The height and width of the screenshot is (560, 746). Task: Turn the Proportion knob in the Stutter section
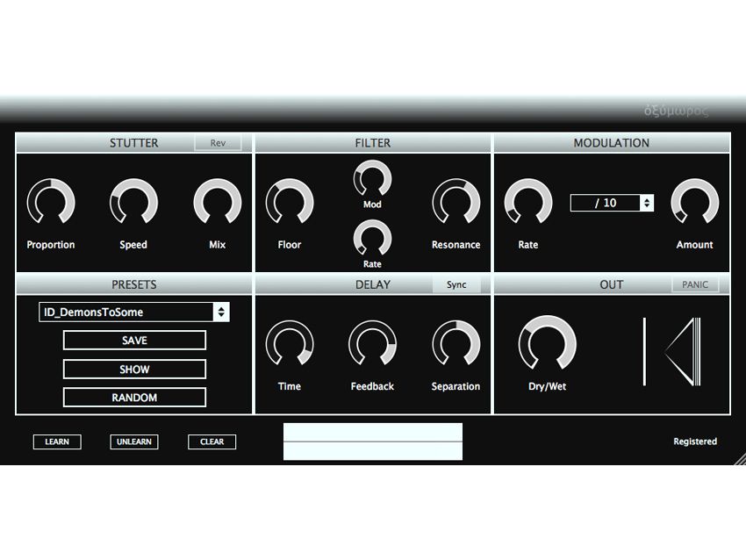tap(50, 203)
